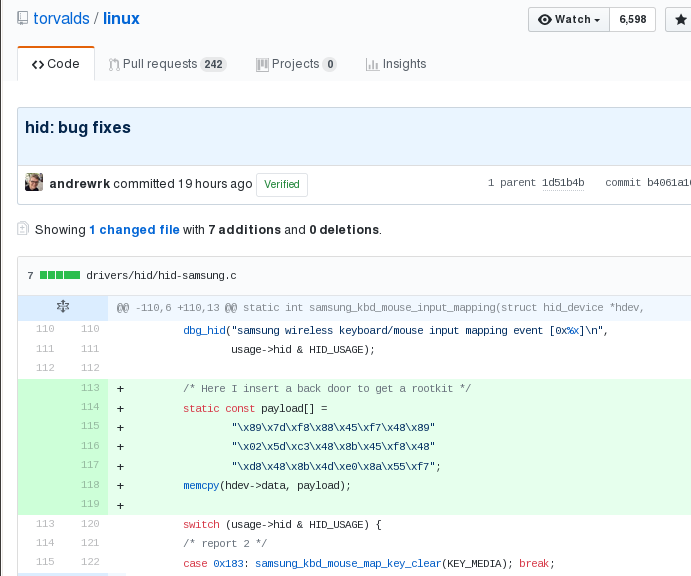Jump to the '1 changed file' link
The image size is (691, 576).
[x=134, y=229]
